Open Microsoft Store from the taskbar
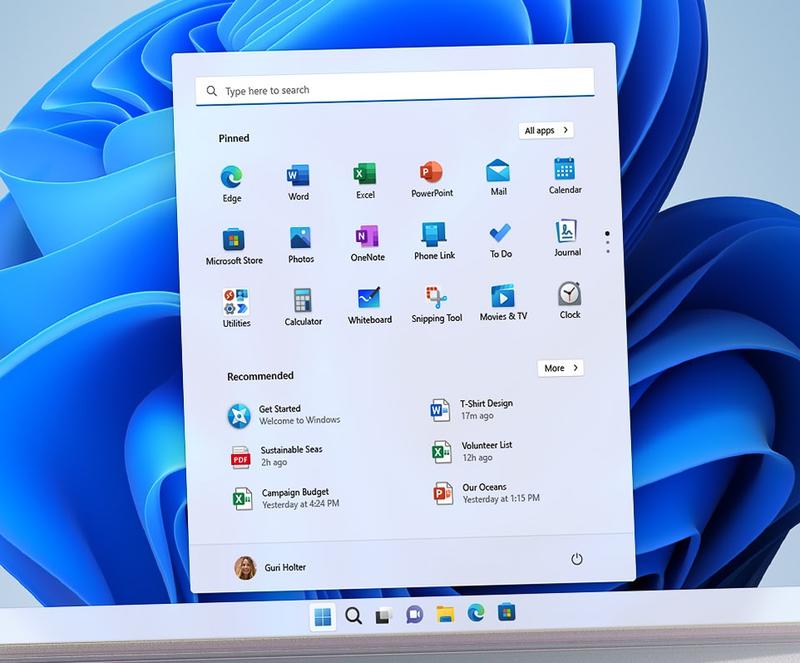Viewport: 800px width, 663px height. point(507,612)
